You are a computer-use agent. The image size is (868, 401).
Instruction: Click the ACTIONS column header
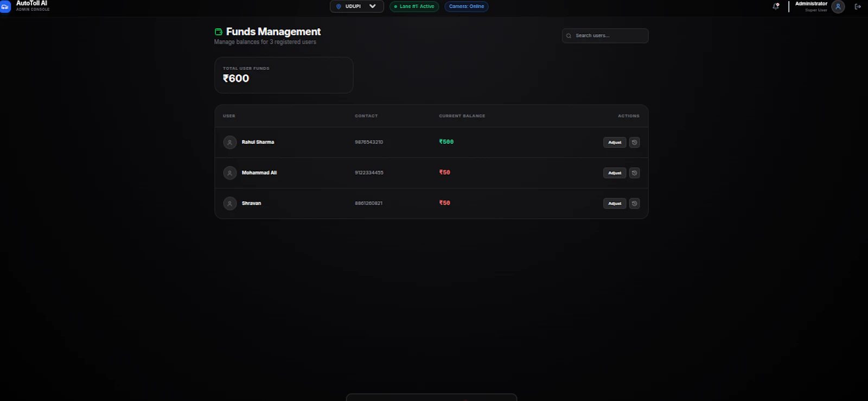click(629, 116)
